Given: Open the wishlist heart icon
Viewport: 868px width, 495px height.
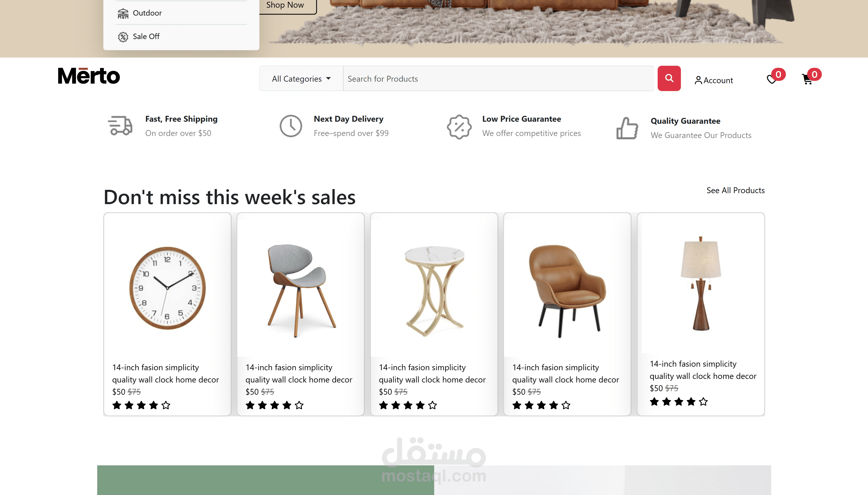Looking at the screenshot, I should point(771,80).
